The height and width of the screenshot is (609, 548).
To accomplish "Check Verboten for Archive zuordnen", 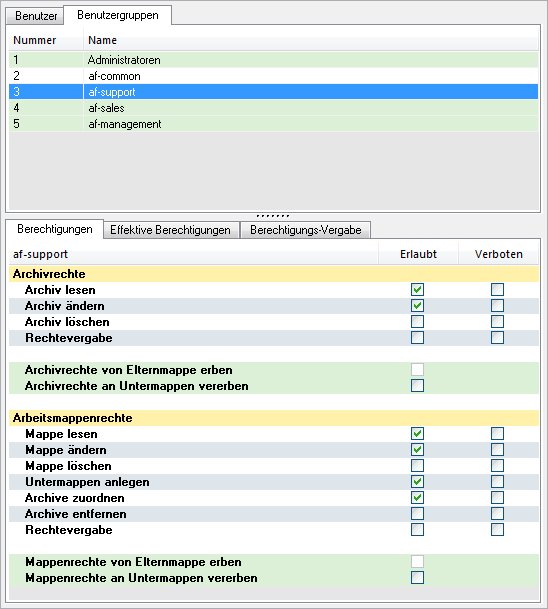I will [x=498, y=498].
